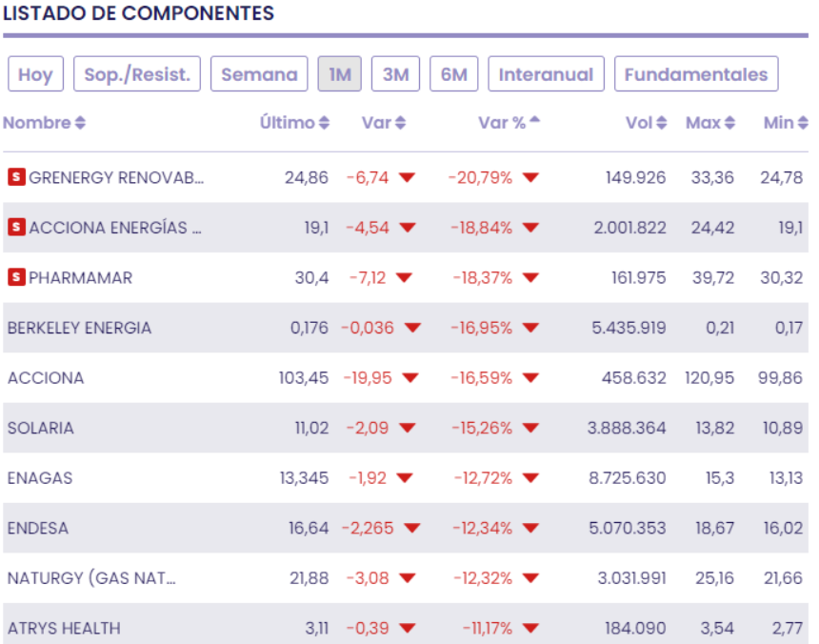Sort by the Último column sort arrows
819x644 pixels.
[x=325, y=123]
